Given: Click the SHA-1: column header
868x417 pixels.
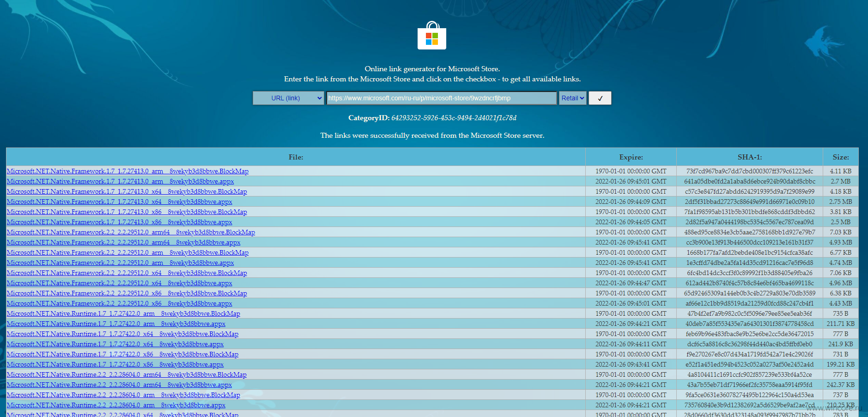Looking at the screenshot, I should (750, 157).
